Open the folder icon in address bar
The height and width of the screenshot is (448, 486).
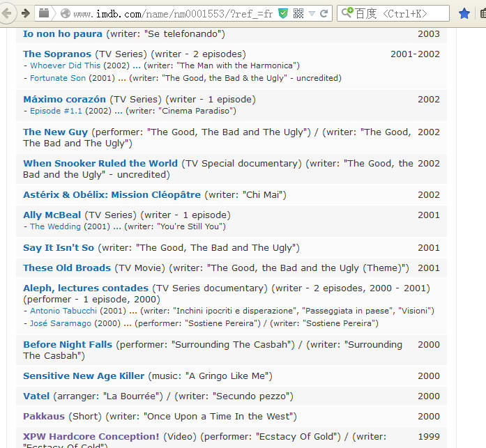point(44,13)
